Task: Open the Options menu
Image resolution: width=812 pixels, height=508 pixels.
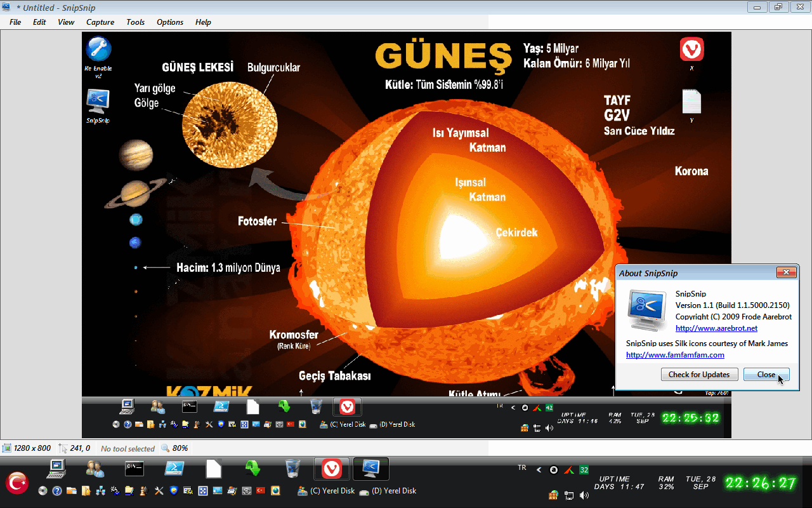Action: [170, 22]
